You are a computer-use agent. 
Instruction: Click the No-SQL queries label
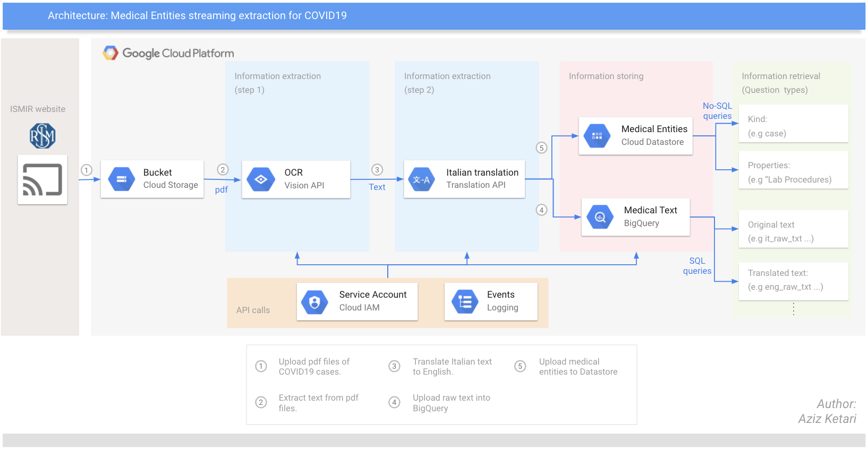tap(717, 111)
